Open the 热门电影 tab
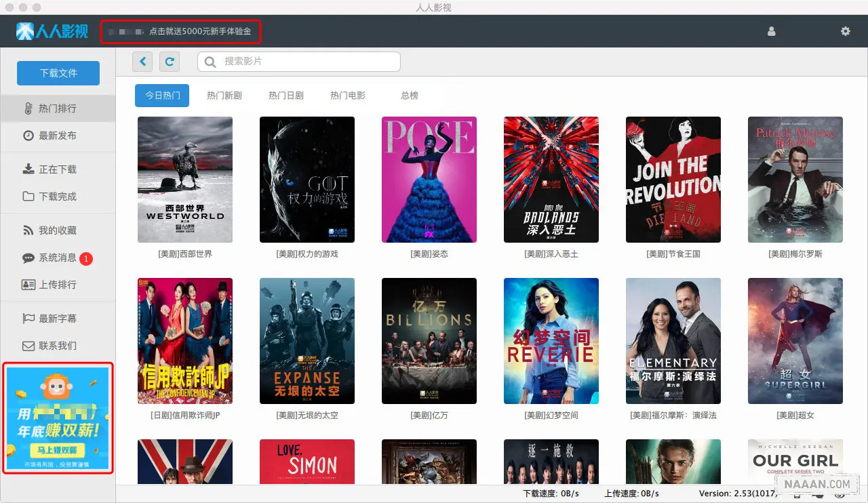Screen dimensions: 868x503 coord(348,96)
